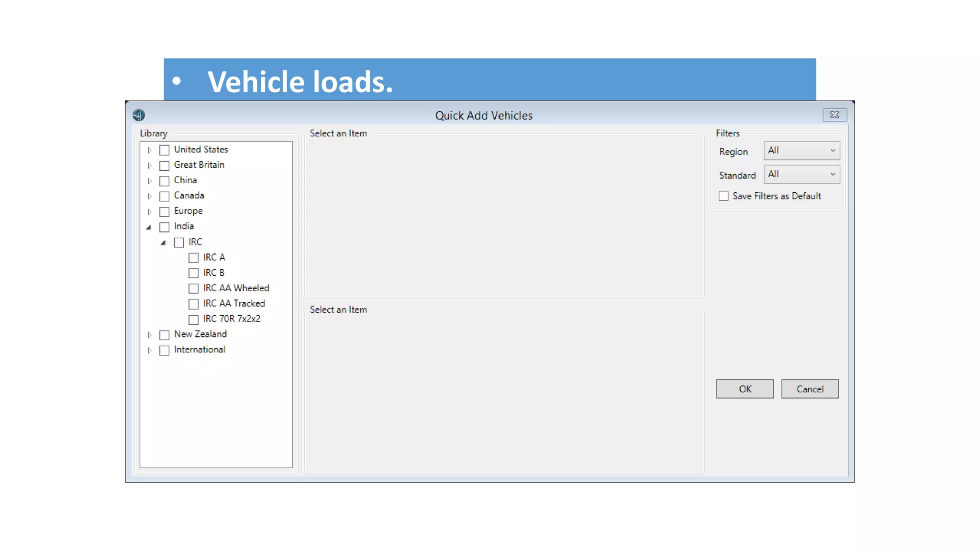Collapse the IRC subgroup node

click(x=163, y=242)
